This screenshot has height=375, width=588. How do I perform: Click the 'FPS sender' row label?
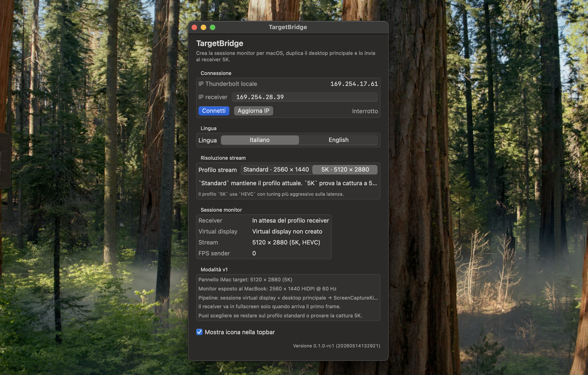tap(214, 254)
